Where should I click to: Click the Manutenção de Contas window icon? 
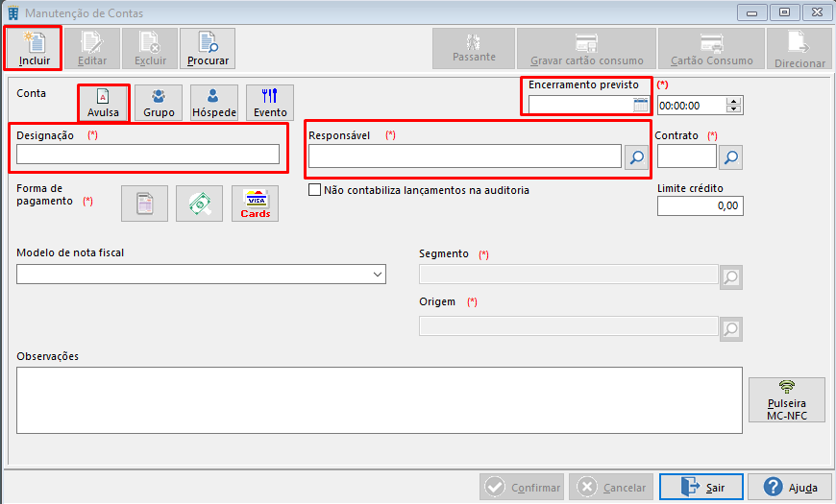13,12
